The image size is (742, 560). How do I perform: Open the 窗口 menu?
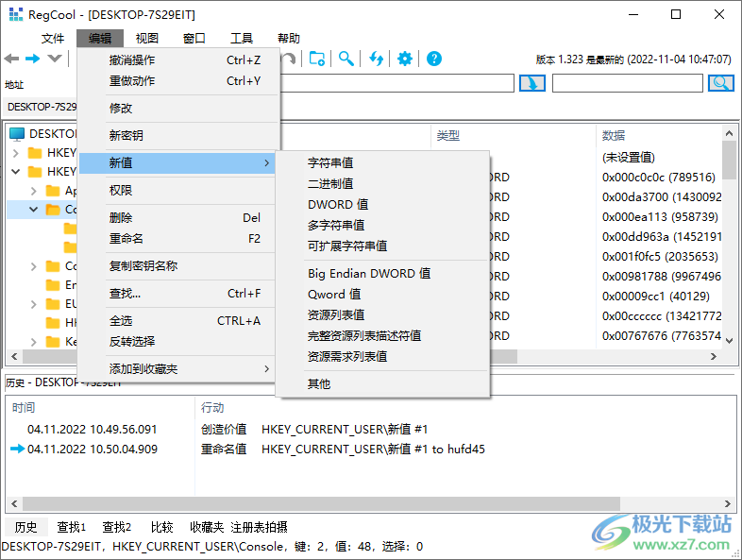194,39
